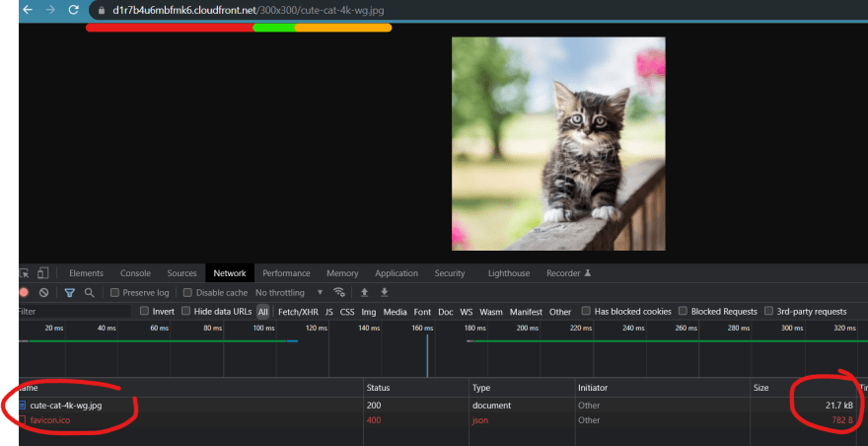Filter by Fetch/XHR requests

pos(298,312)
